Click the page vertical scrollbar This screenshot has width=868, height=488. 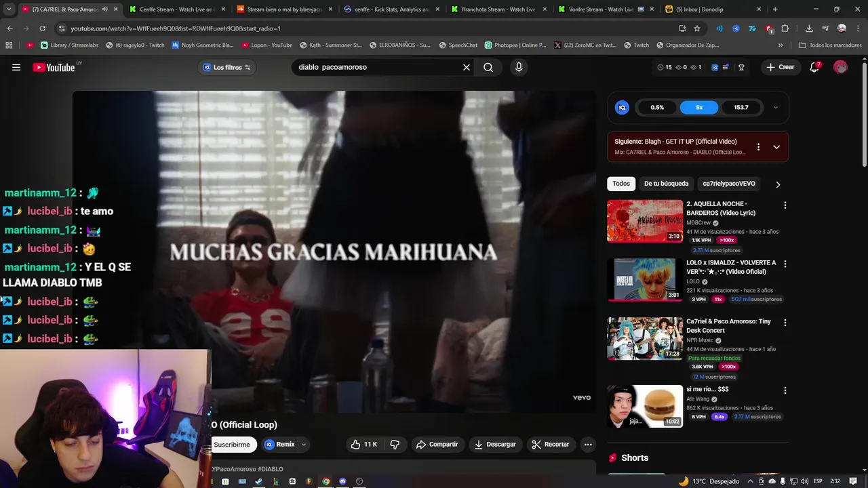click(864, 115)
